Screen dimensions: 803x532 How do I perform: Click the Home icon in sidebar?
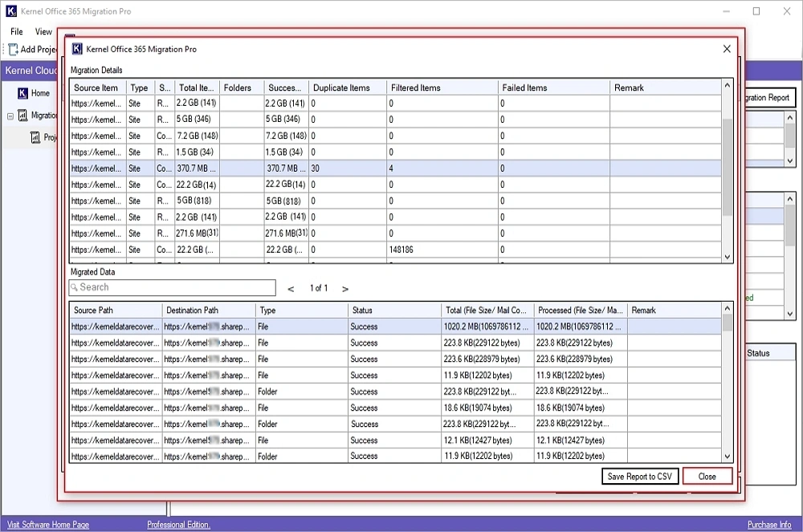22,93
